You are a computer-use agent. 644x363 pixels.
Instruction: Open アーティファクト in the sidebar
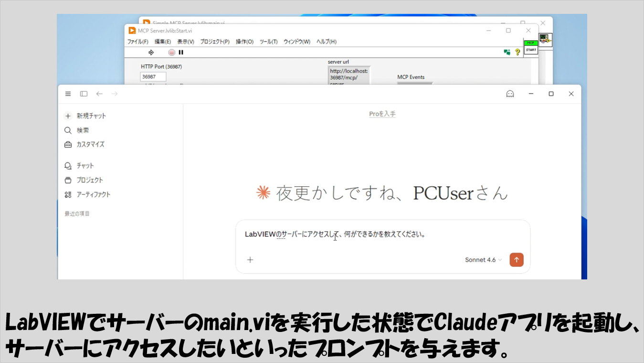pos(93,194)
